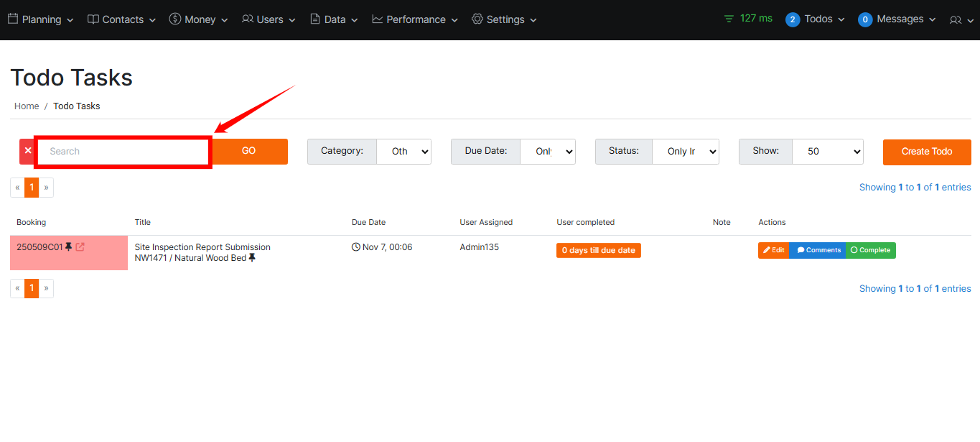Click the GO search button

coord(249,151)
